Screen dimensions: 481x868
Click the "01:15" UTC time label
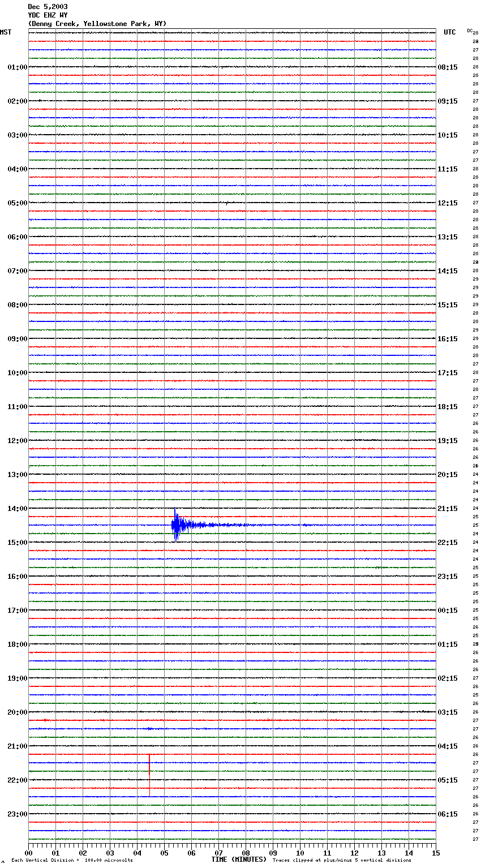pyautogui.click(x=448, y=644)
